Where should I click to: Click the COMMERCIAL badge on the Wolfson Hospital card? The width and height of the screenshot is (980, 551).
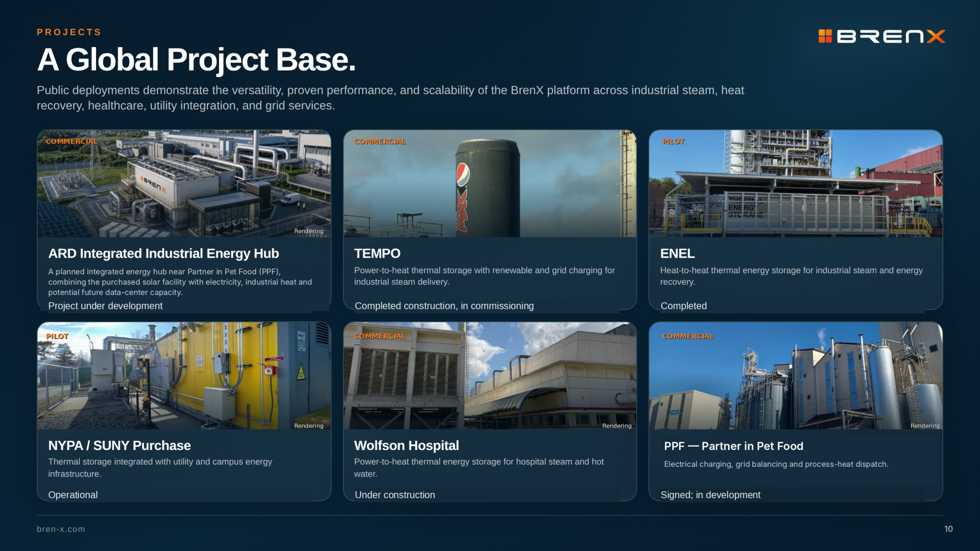(380, 336)
